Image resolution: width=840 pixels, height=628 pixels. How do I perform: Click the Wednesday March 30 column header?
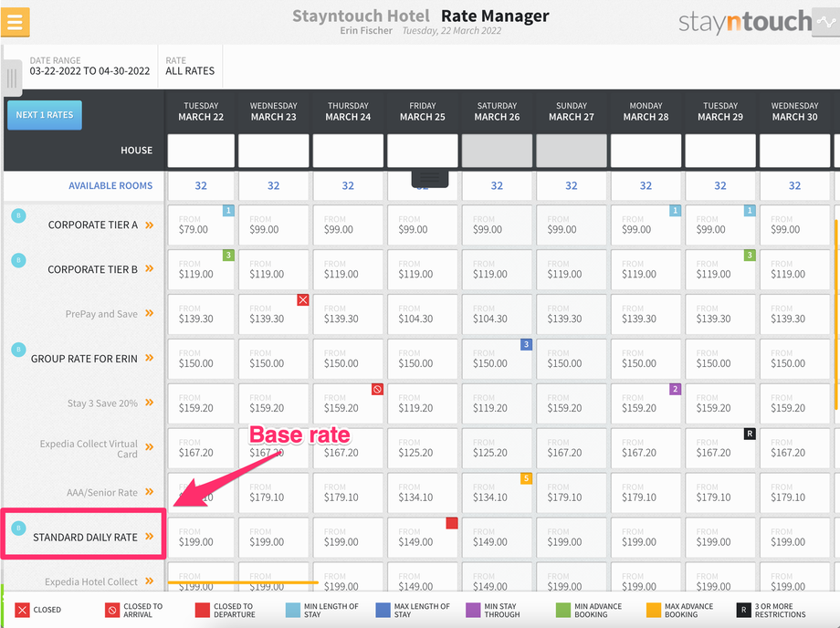click(795, 111)
